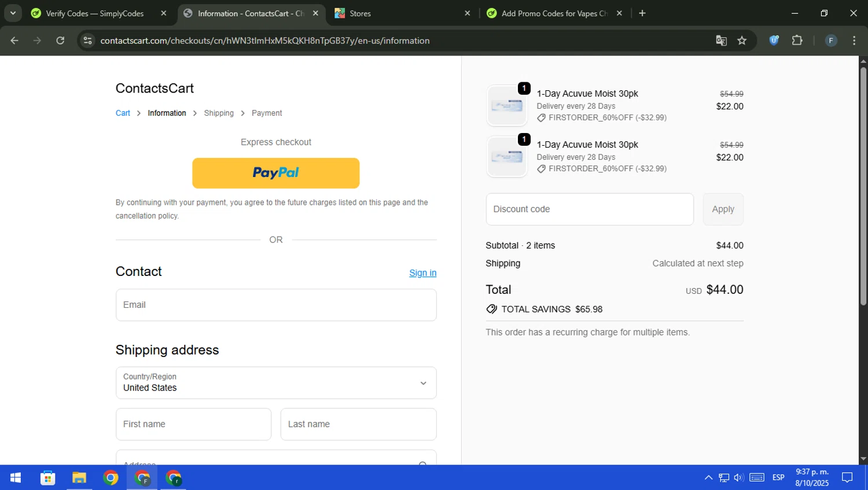Click the $44.00 total amount
Viewport: 868px width, 490px height.
[x=724, y=290]
